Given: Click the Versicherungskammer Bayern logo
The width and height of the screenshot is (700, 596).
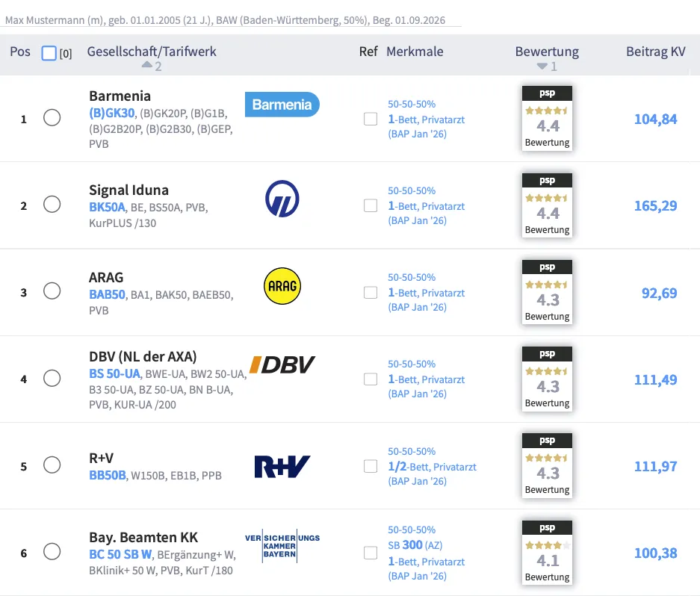Looking at the screenshot, I should coord(282,545).
